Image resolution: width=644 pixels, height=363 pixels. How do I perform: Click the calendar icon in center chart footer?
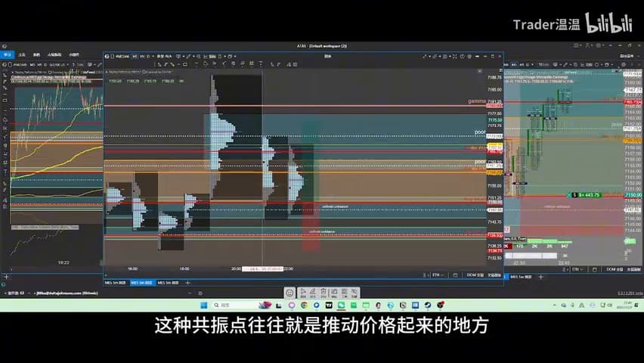(455, 275)
